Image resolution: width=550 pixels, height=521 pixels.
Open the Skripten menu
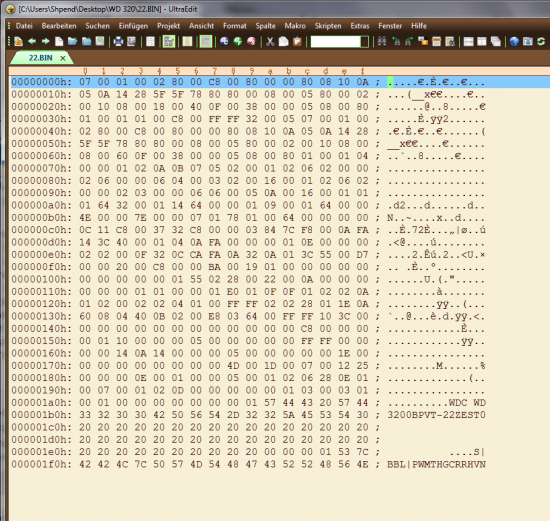pos(328,26)
